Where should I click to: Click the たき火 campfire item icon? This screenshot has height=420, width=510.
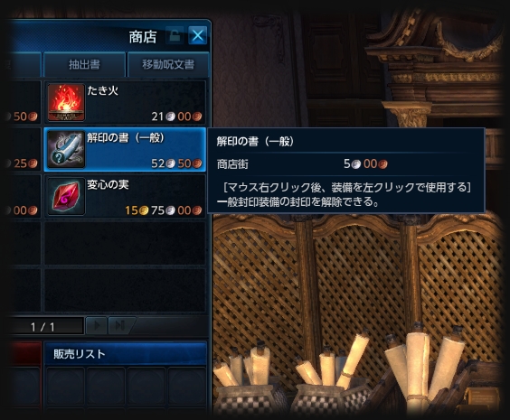point(66,102)
